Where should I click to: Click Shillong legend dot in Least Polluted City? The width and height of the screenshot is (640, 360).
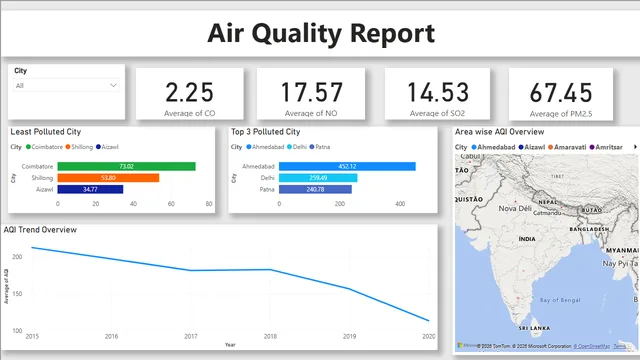tap(68, 147)
